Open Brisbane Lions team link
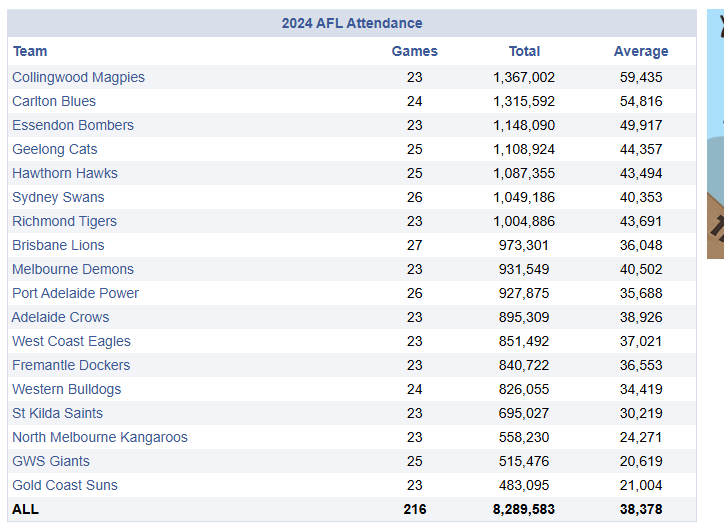Screen dimensions: 724x529 tap(58, 245)
